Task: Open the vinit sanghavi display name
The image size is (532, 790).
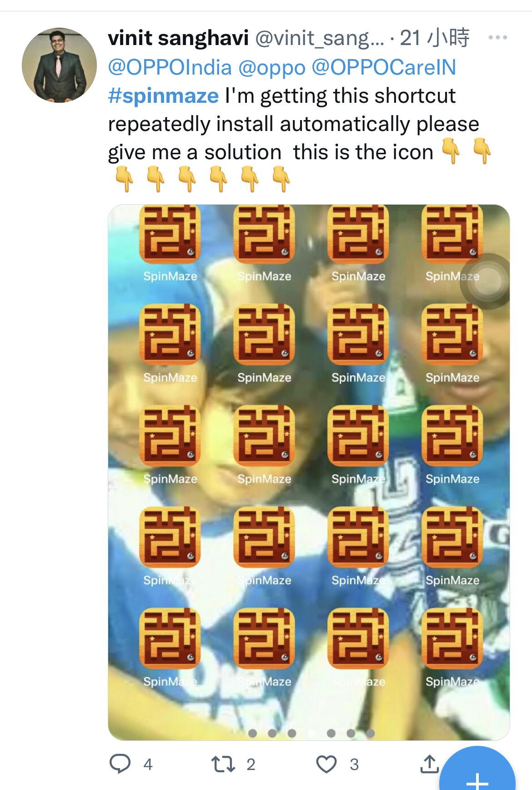Action: [x=178, y=38]
